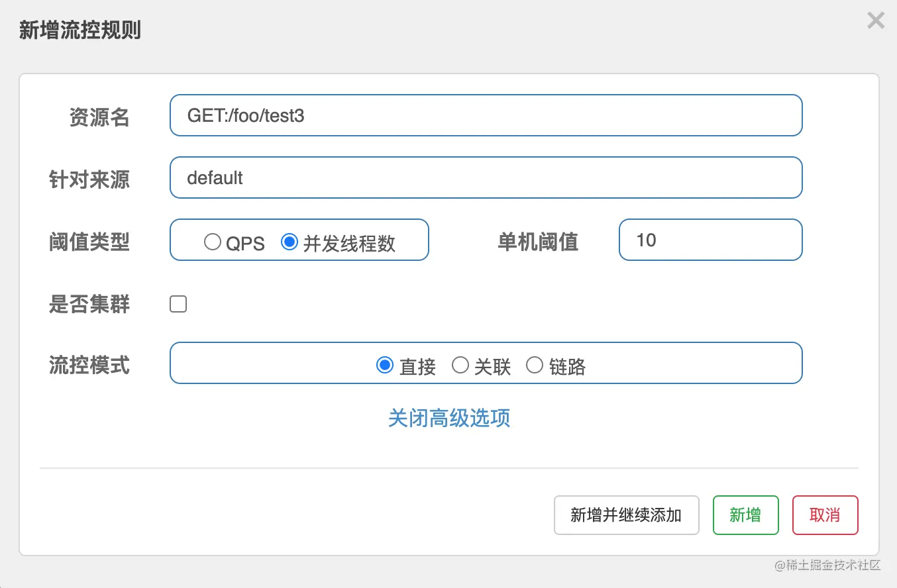Image resolution: width=897 pixels, height=588 pixels.
Task: Click the 单机阈值 label text
Action: (538, 242)
